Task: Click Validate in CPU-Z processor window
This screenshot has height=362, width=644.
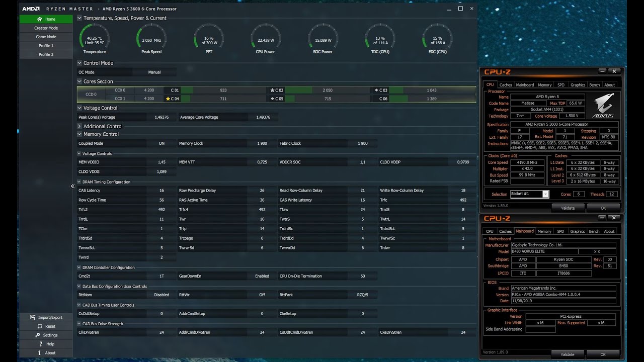Action: point(567,208)
